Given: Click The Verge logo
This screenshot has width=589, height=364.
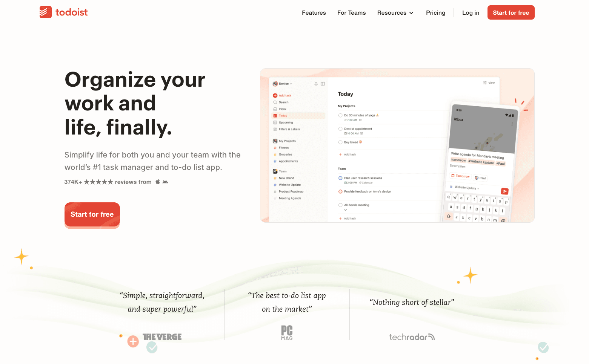Looking at the screenshot, I should click(162, 337).
